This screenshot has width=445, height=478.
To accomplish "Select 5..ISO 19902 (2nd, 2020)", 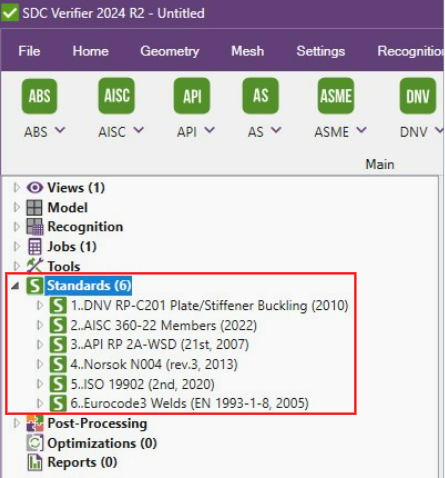I will click(142, 384).
